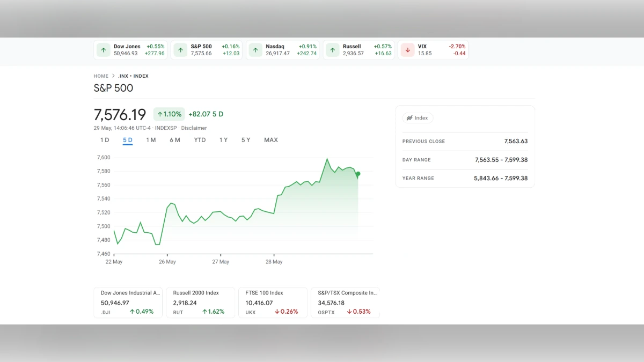The height and width of the screenshot is (362, 644).
Task: Click the 26 May date label on chart
Action: [167, 262]
